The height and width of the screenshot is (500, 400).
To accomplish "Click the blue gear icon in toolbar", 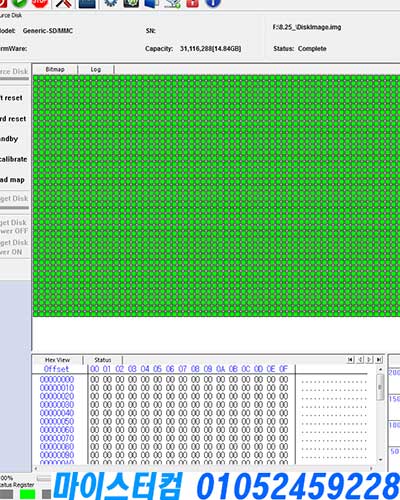I will click(x=111, y=3).
